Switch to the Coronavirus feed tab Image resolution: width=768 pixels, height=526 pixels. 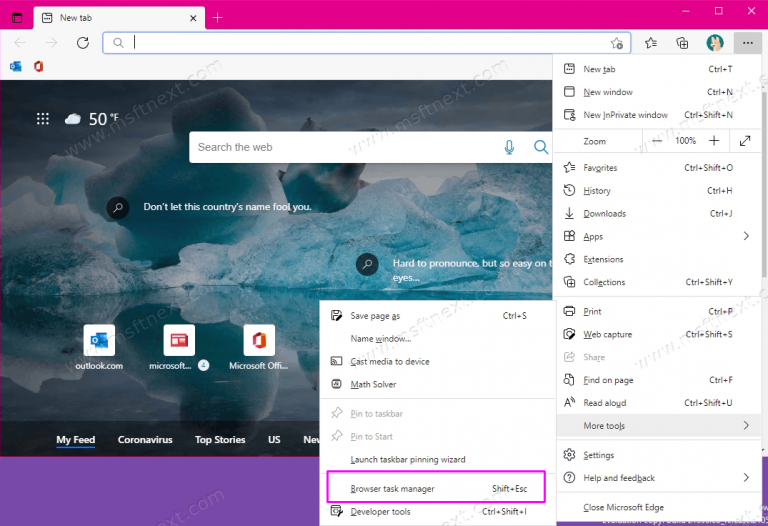145,440
